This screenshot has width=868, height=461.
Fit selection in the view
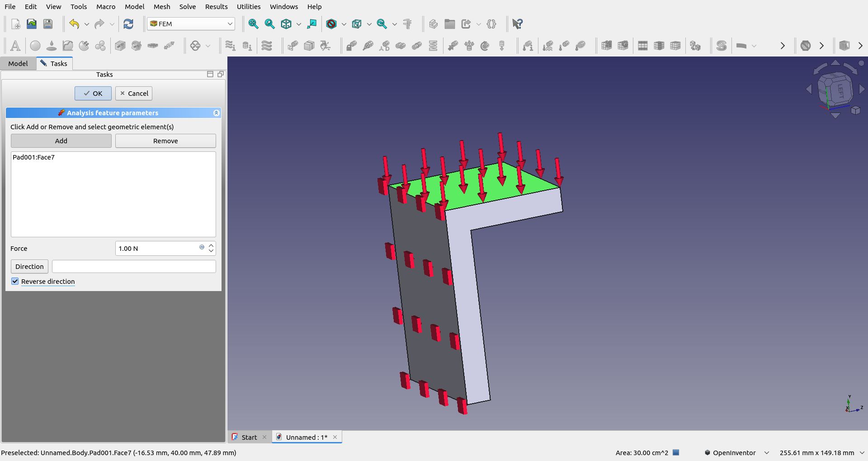269,24
